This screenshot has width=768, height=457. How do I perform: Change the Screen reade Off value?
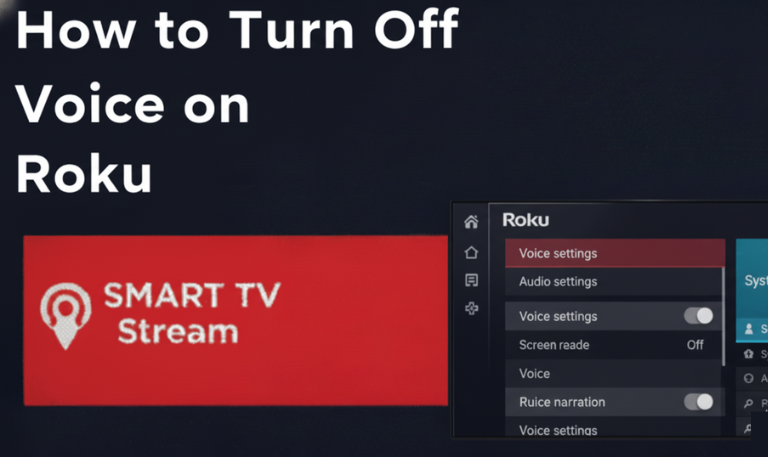click(x=695, y=345)
